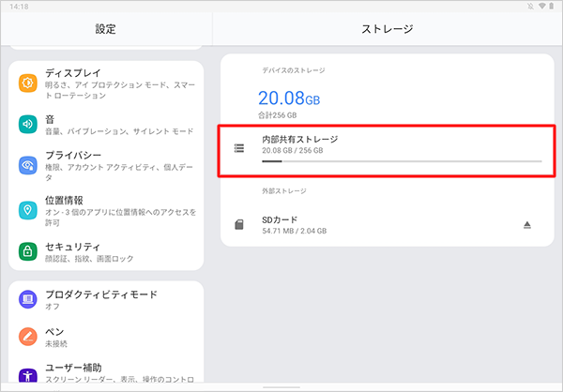Tap the 20.08 GB / 256 GB text
This screenshot has height=392, width=563.
coord(293,150)
